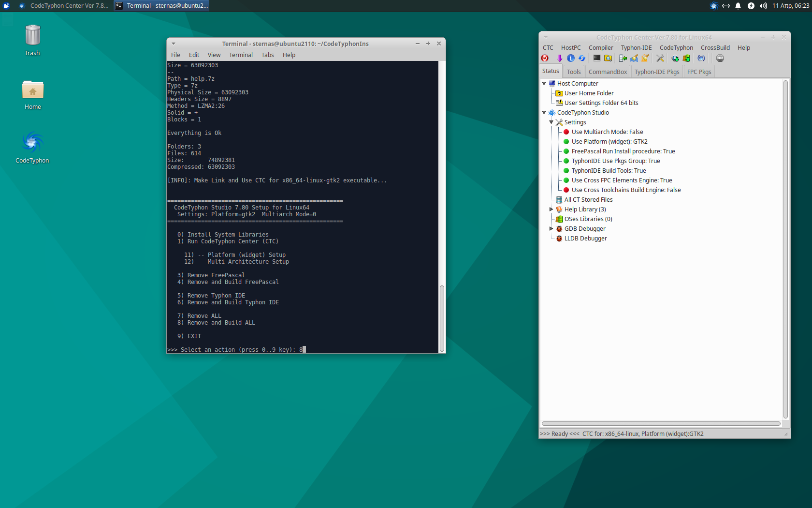The width and height of the screenshot is (812, 508).
Task: Click the blue refresh arrows icon
Action: [582, 59]
